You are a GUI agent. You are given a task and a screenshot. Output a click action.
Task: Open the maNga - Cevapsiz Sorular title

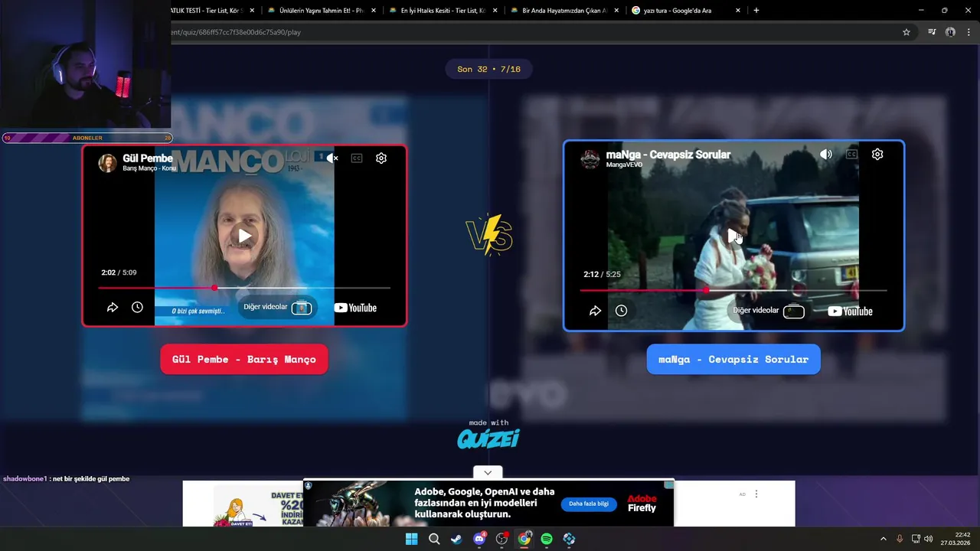(x=668, y=155)
